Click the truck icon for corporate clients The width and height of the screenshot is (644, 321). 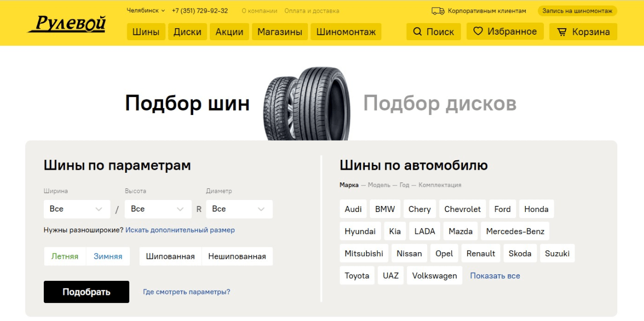coord(437,10)
